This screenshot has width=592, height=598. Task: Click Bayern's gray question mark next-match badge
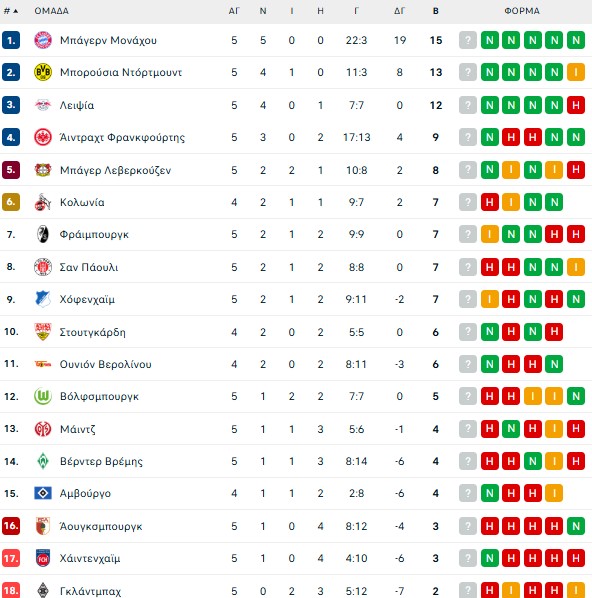point(468,40)
